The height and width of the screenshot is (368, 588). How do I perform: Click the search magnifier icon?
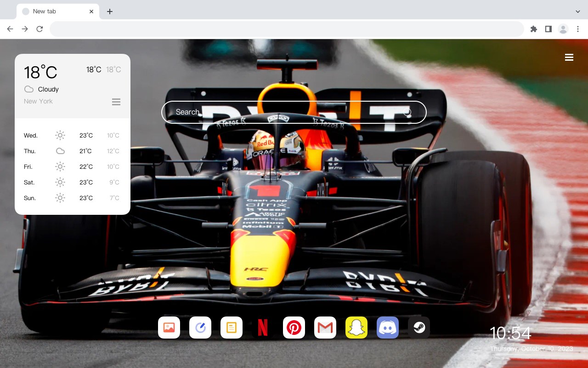[x=407, y=112]
